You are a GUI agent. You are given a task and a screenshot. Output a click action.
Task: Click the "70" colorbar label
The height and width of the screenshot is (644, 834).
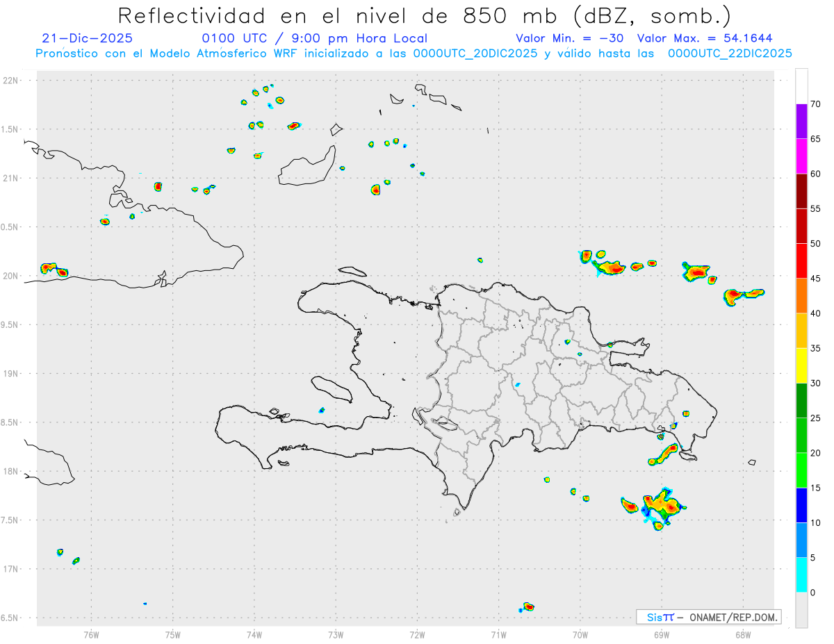pos(815,104)
